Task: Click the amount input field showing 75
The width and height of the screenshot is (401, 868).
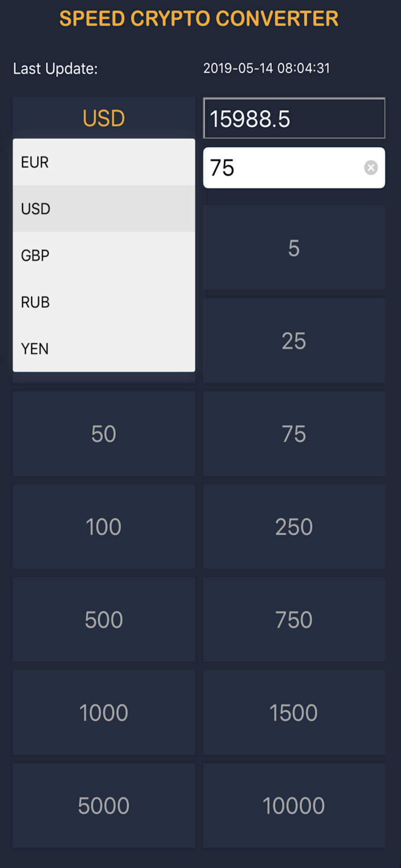Action: coord(282,168)
